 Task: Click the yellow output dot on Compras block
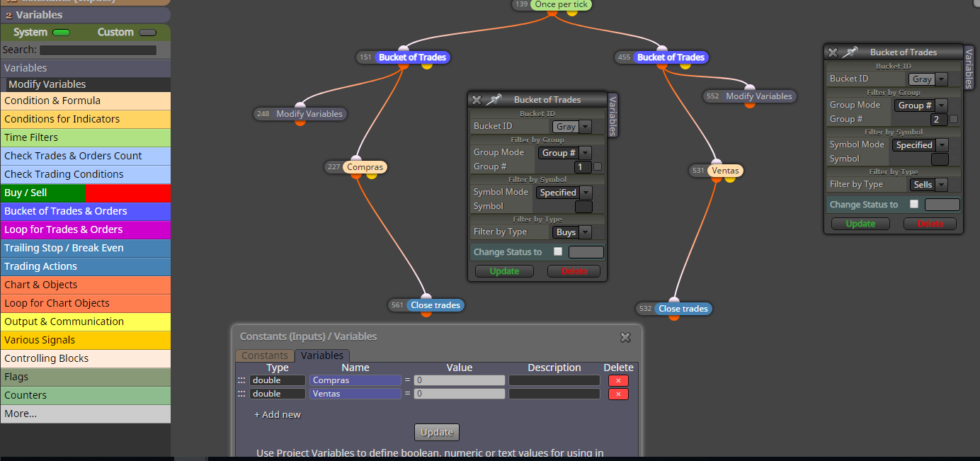click(372, 175)
